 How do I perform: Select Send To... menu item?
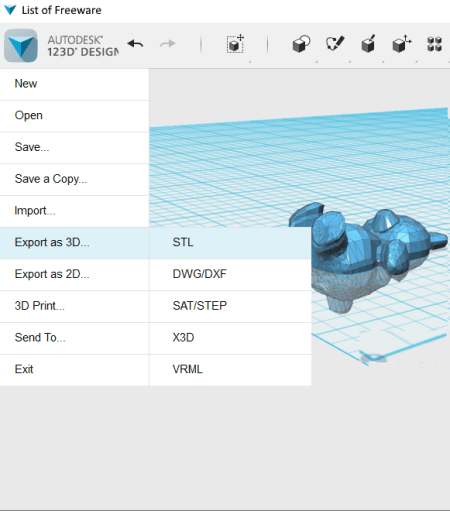(x=74, y=338)
